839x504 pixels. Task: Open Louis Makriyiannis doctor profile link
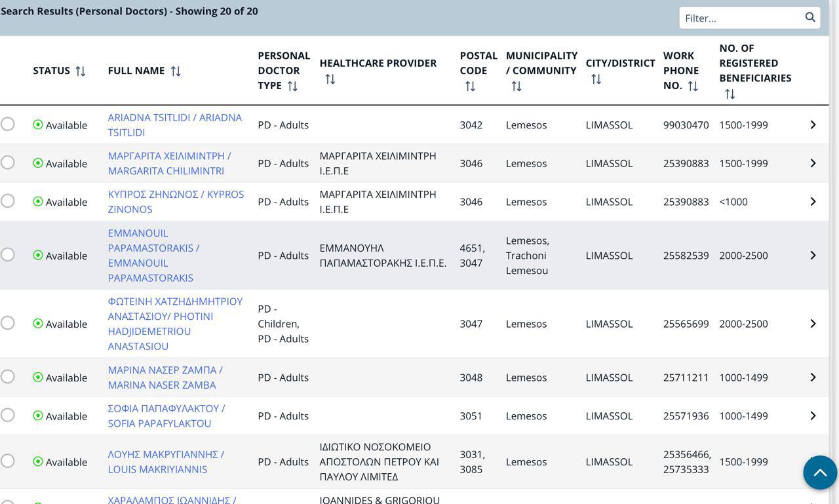[166, 461]
